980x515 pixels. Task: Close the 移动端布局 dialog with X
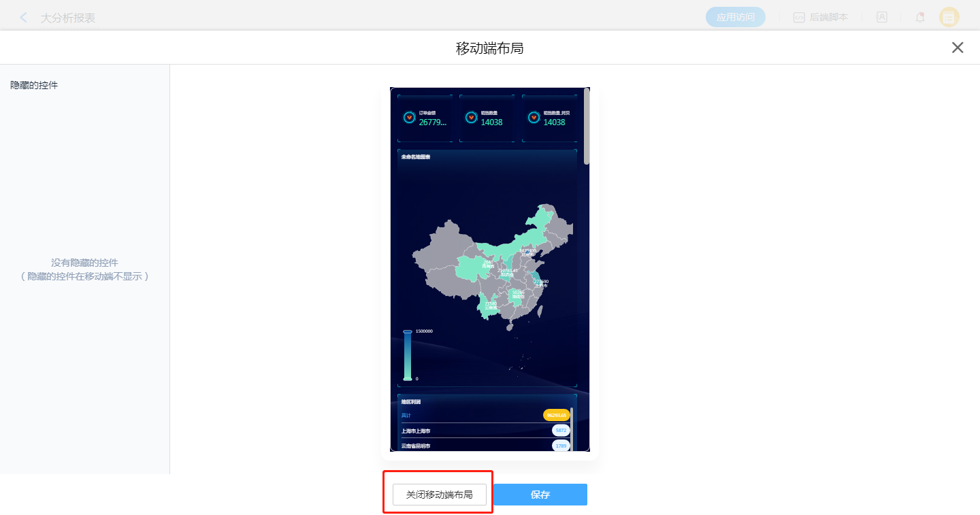click(x=957, y=48)
